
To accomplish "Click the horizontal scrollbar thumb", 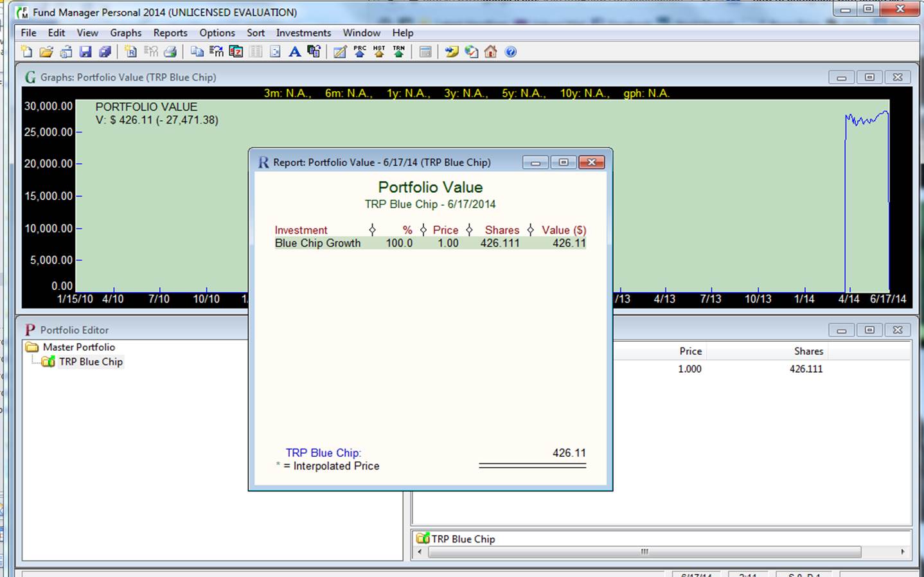I will [x=644, y=552].
